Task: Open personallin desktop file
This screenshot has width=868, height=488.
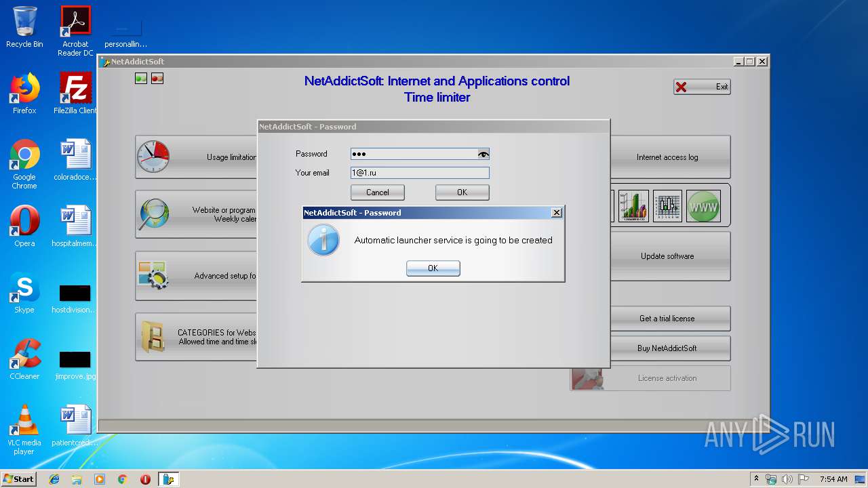Action: tap(125, 33)
